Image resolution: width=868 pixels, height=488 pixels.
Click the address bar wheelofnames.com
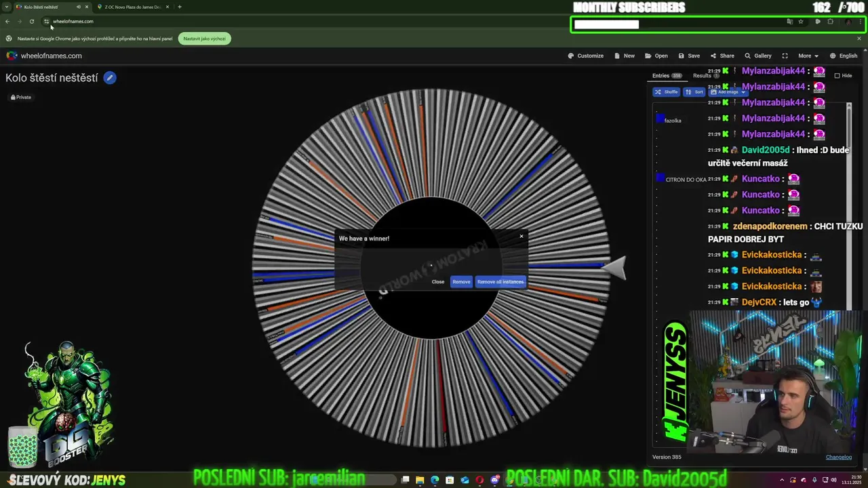73,21
